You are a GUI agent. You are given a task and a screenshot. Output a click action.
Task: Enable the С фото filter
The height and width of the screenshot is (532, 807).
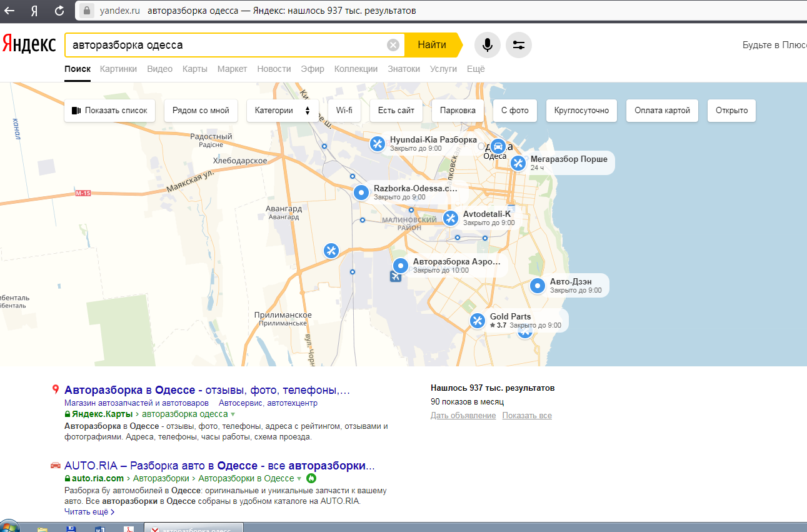pos(515,111)
